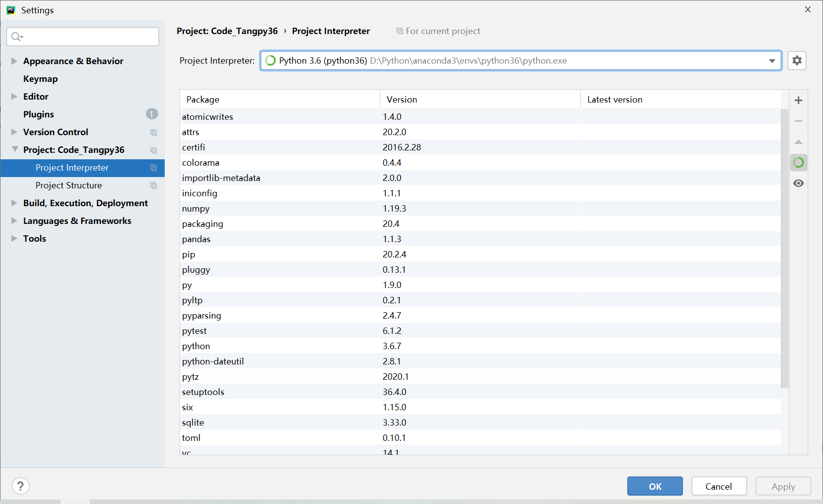This screenshot has width=823, height=504.
Task: Select the Python 3.6 interpreter combo box
Action: pyautogui.click(x=521, y=61)
